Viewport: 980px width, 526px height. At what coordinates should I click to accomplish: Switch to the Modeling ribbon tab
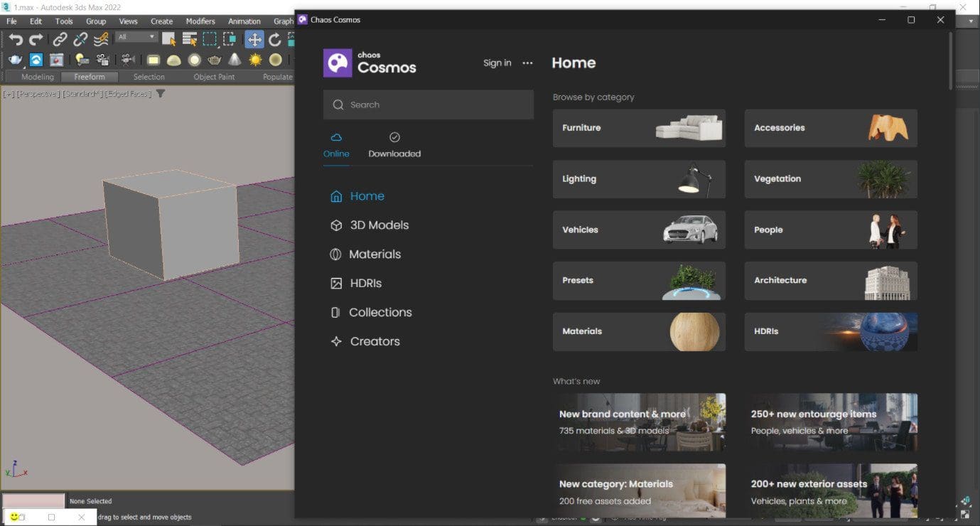pos(37,77)
